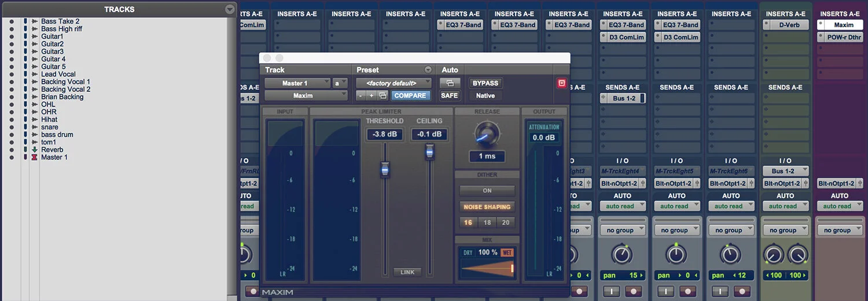868x301 pixels.
Task: Toggle the dither ON button
Action: pyautogui.click(x=487, y=191)
